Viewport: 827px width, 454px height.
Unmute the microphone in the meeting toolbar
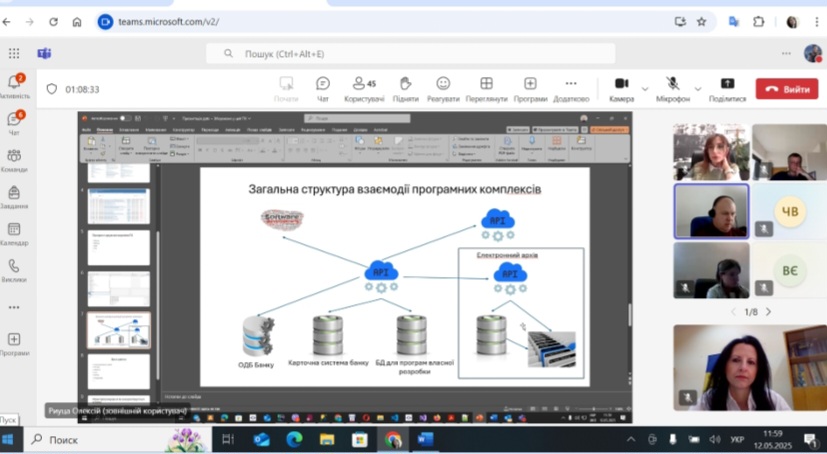pos(673,88)
